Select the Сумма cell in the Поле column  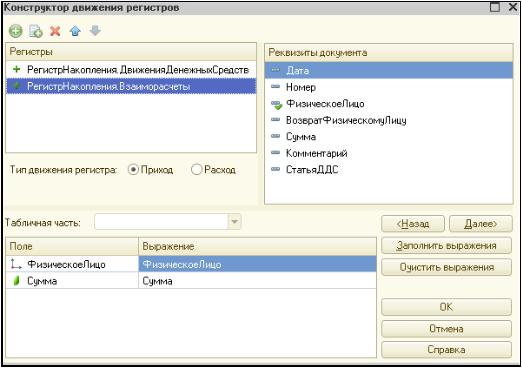72,281
